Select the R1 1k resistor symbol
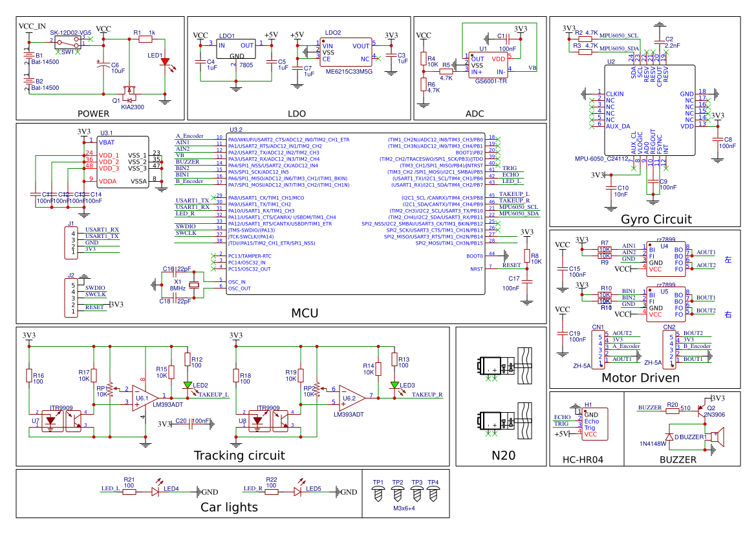 coord(145,39)
